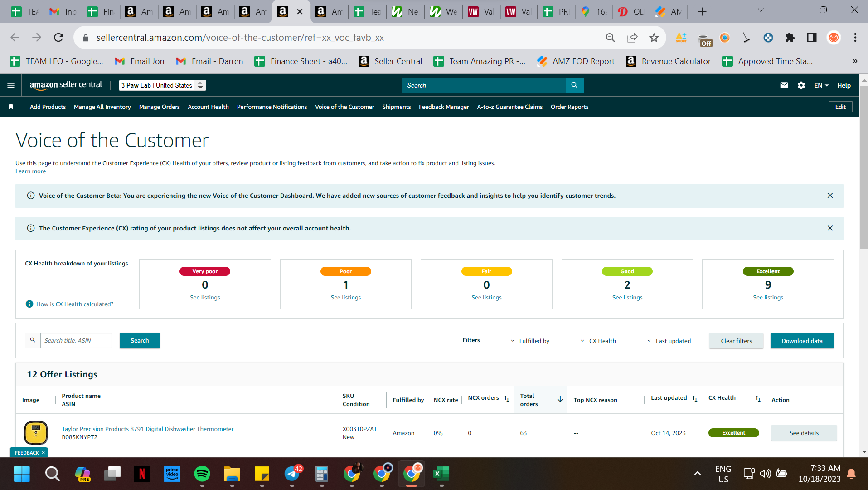Open the Revenue Calculator bookmark
Image resolution: width=868 pixels, height=490 pixels.
click(668, 61)
